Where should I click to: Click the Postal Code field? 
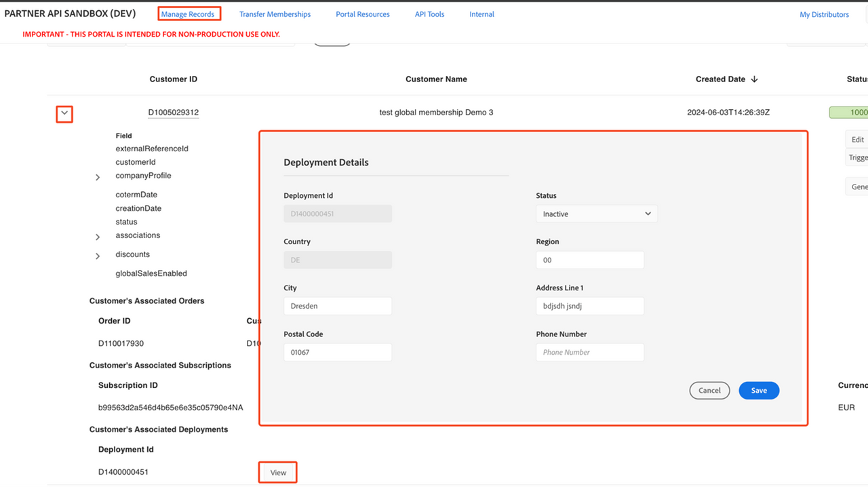338,352
